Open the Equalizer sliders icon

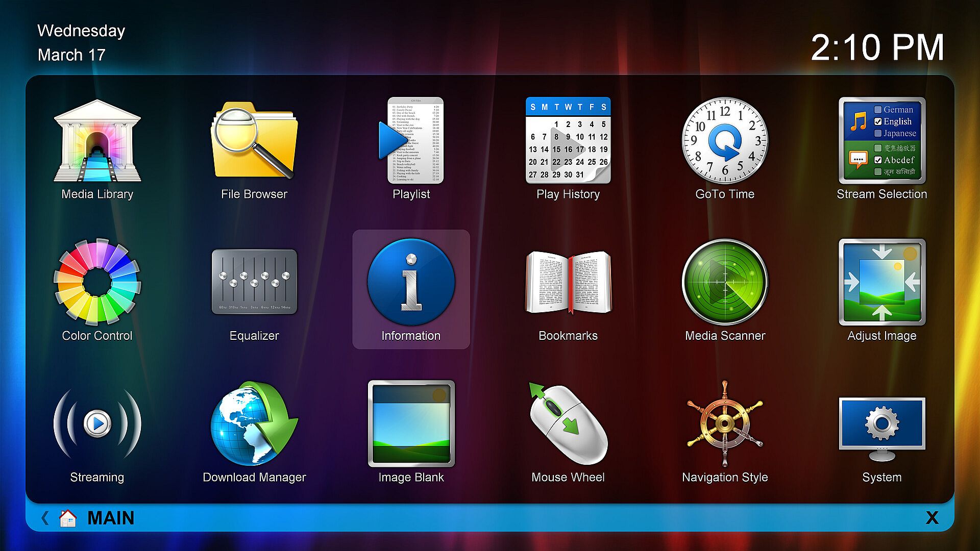point(254,282)
